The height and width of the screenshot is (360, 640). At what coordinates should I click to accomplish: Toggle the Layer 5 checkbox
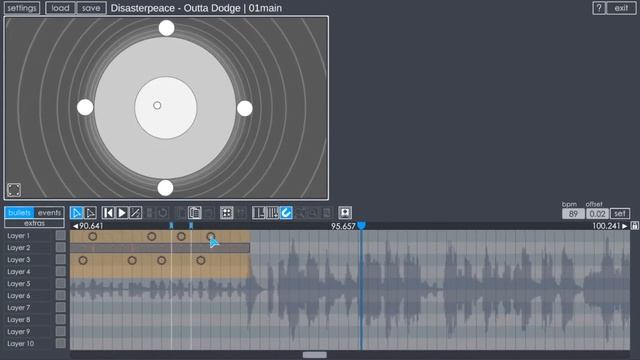pos(60,284)
